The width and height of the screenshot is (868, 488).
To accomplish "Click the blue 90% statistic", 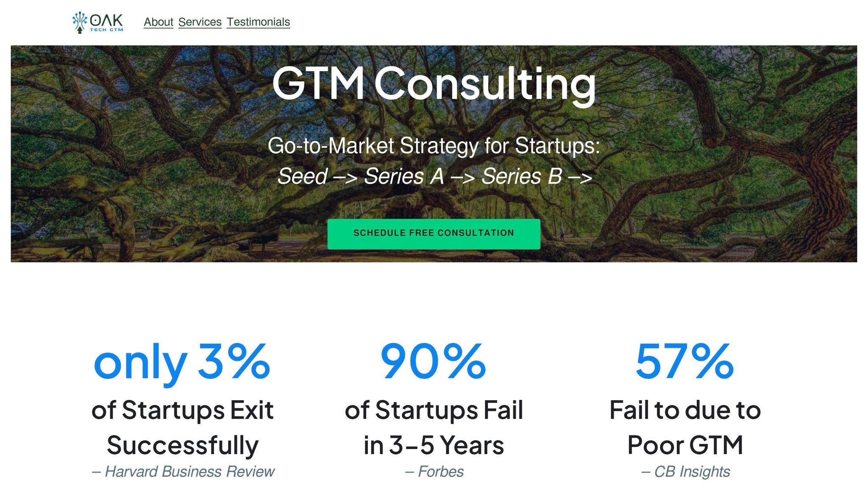I will pos(434,361).
